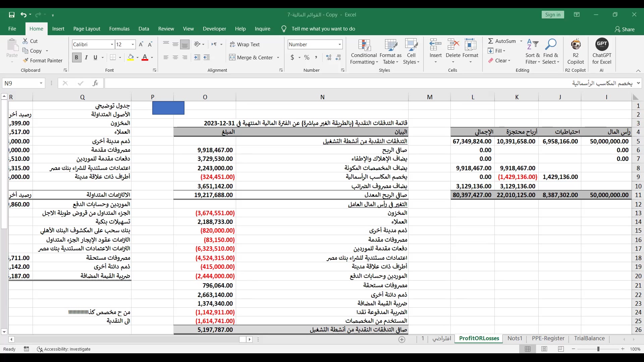The height and width of the screenshot is (362, 644).
Task: Open the AutoSum dropdown arrow
Action: (521, 41)
